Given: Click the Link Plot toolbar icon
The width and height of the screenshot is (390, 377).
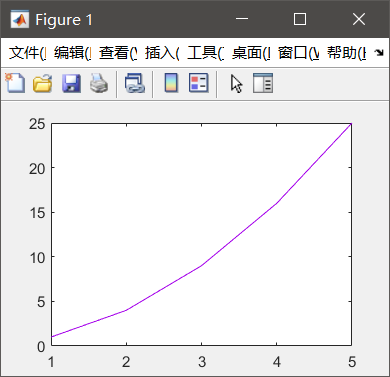Looking at the screenshot, I should tap(135, 83).
